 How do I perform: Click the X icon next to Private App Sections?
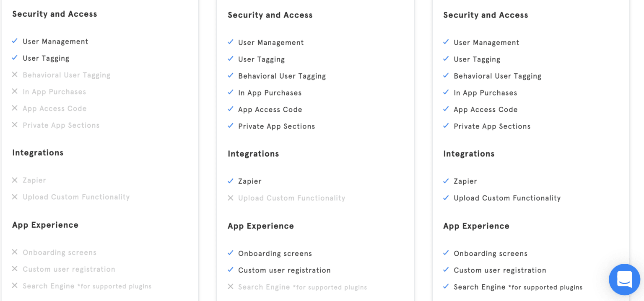15,125
